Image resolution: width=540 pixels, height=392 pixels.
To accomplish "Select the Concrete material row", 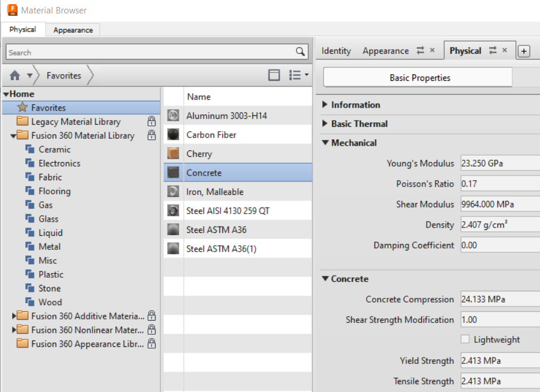I will (x=238, y=172).
